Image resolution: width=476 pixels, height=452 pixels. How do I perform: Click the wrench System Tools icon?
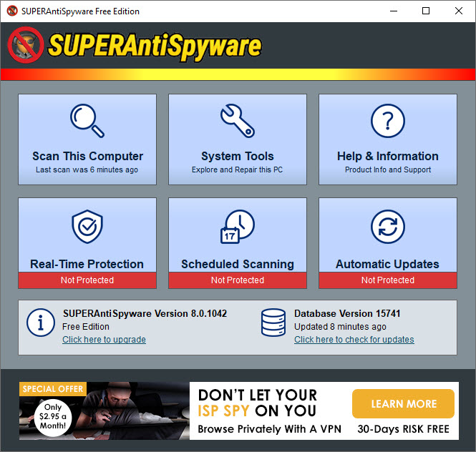[x=238, y=121]
